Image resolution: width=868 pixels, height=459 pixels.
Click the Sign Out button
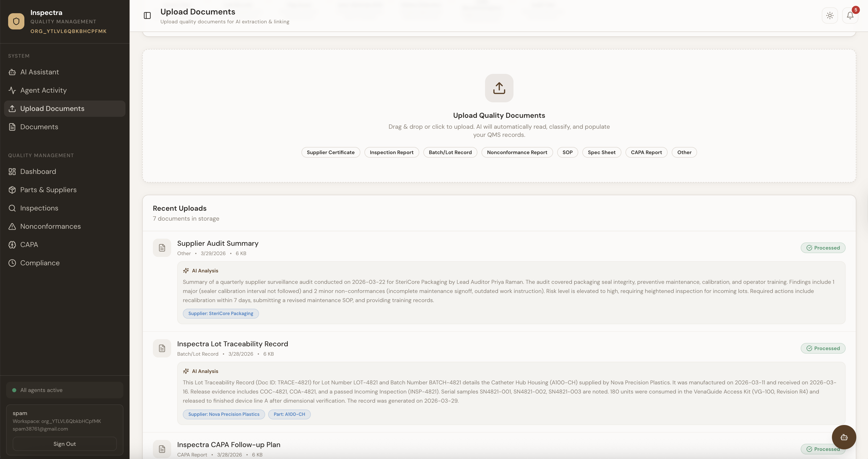click(64, 444)
